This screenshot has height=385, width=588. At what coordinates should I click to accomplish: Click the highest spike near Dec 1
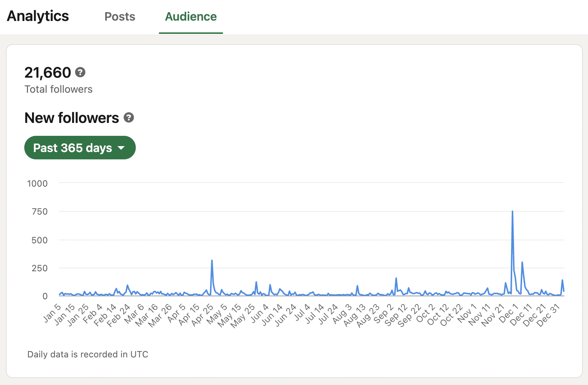click(x=512, y=212)
